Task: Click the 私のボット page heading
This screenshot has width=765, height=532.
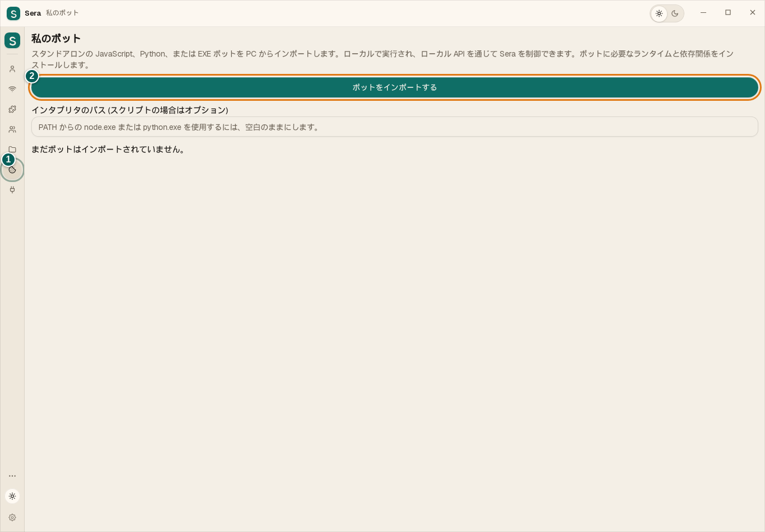Action: coord(56,39)
